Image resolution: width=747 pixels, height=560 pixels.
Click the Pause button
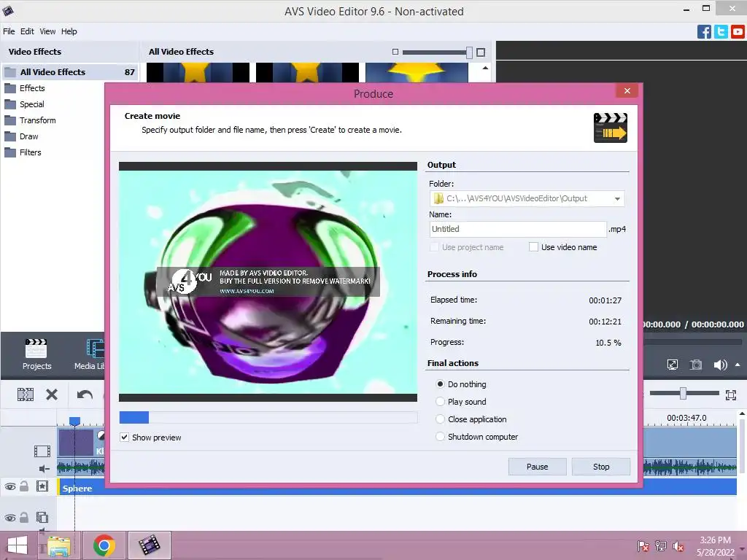[x=538, y=467]
